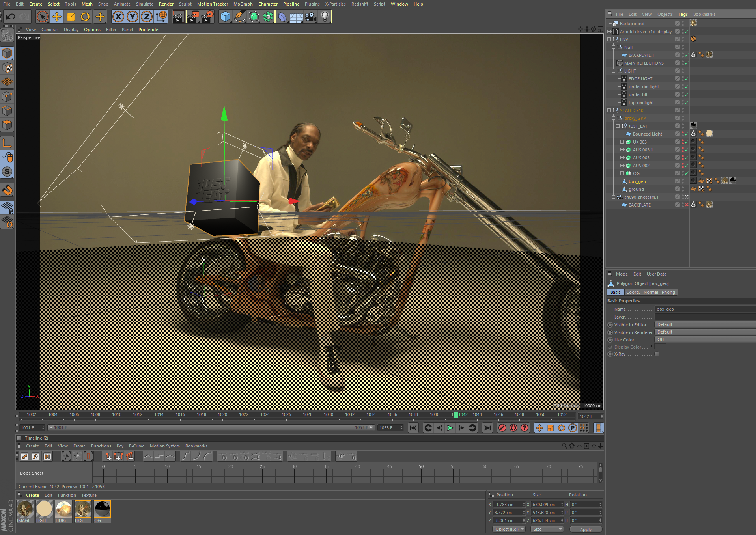Click the Cube primitive icon in the toolbar
Image resolution: width=756 pixels, height=535 pixels.
pyautogui.click(x=225, y=17)
